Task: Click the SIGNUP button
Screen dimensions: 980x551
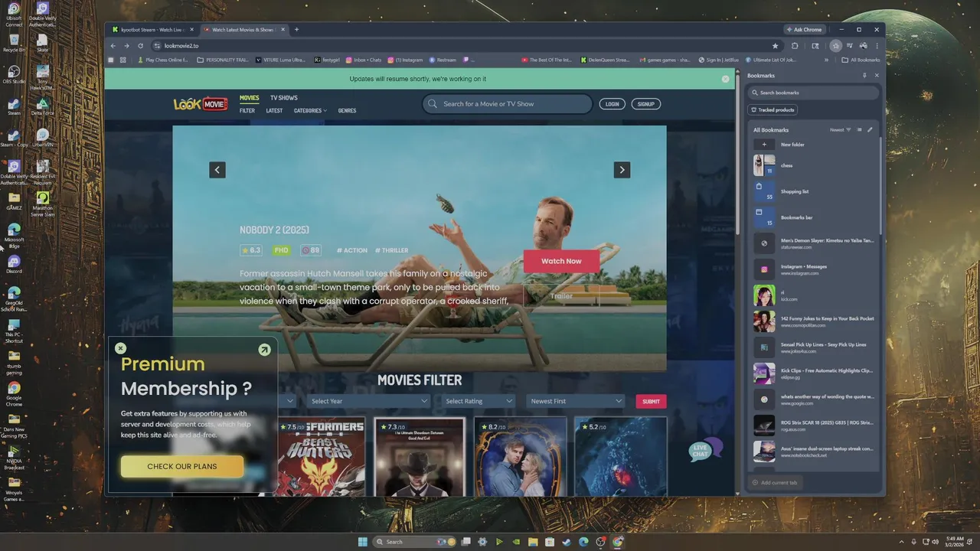Action: (646, 104)
